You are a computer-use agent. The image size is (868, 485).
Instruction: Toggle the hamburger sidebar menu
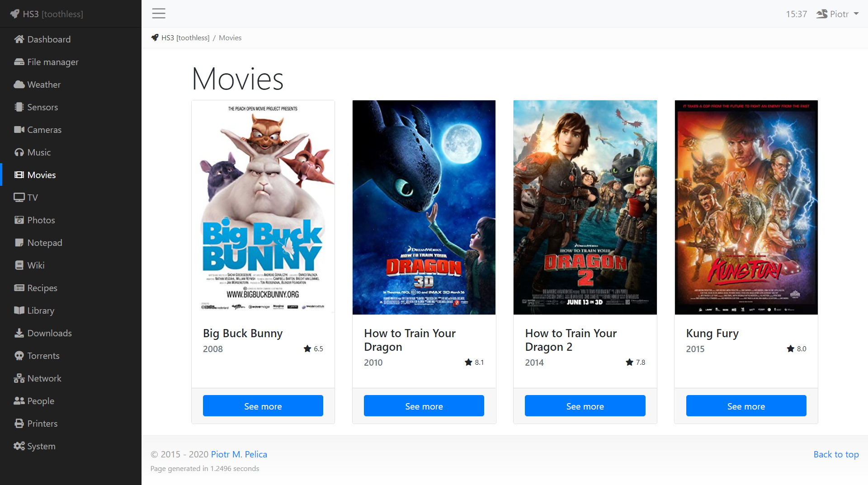point(159,14)
